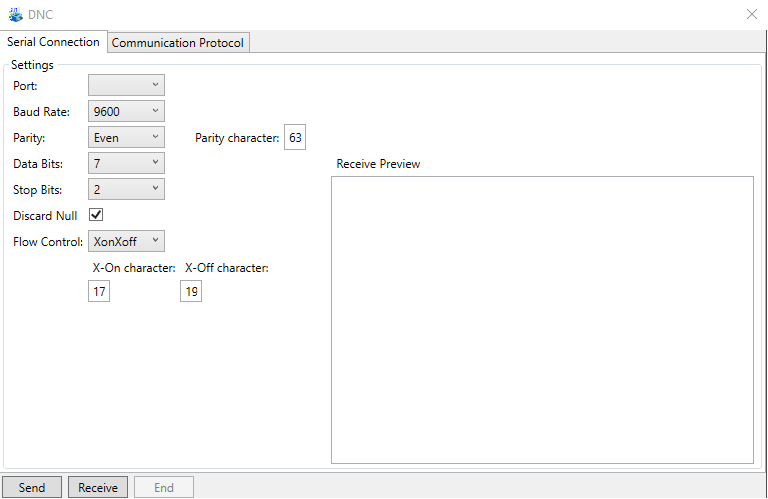Click the Baud Rate label

(x=42, y=112)
